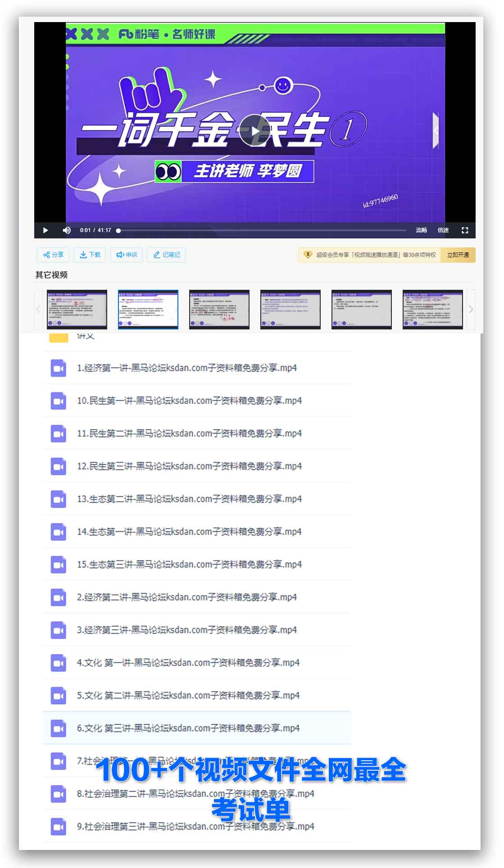Open file name 3.经济第三讲 mp4
Viewport: 504px width, 868px height.
[187, 630]
